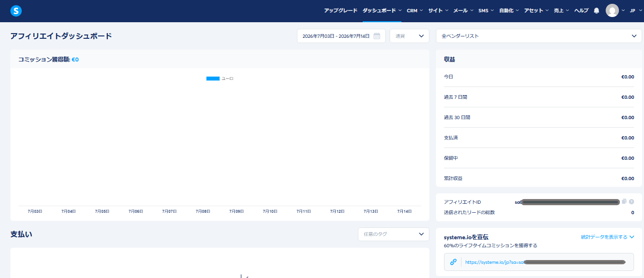Click the 収益 panel heading

point(450,60)
